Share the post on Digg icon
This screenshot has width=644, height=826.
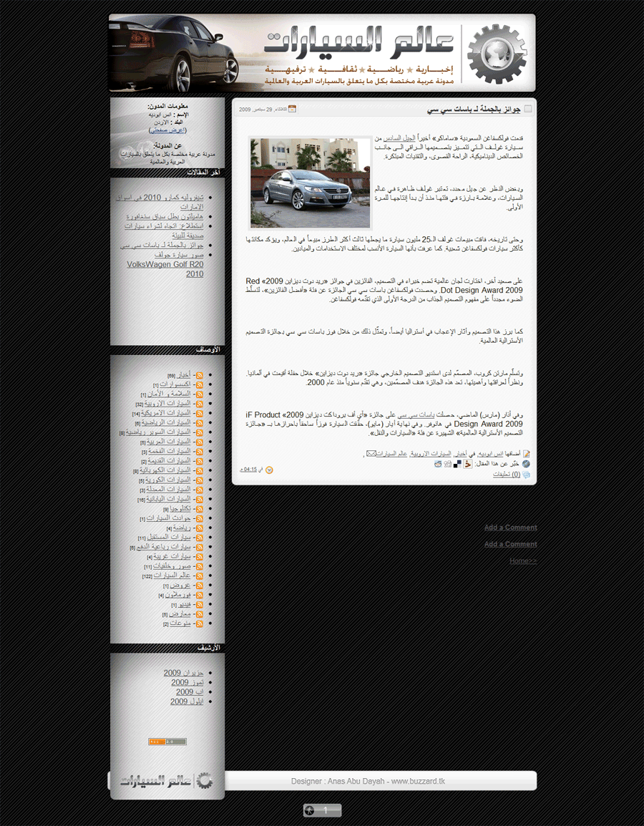[x=448, y=464]
